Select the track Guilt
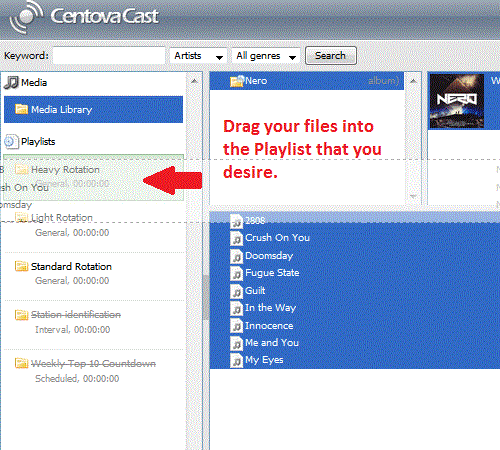500x450 pixels. click(255, 291)
